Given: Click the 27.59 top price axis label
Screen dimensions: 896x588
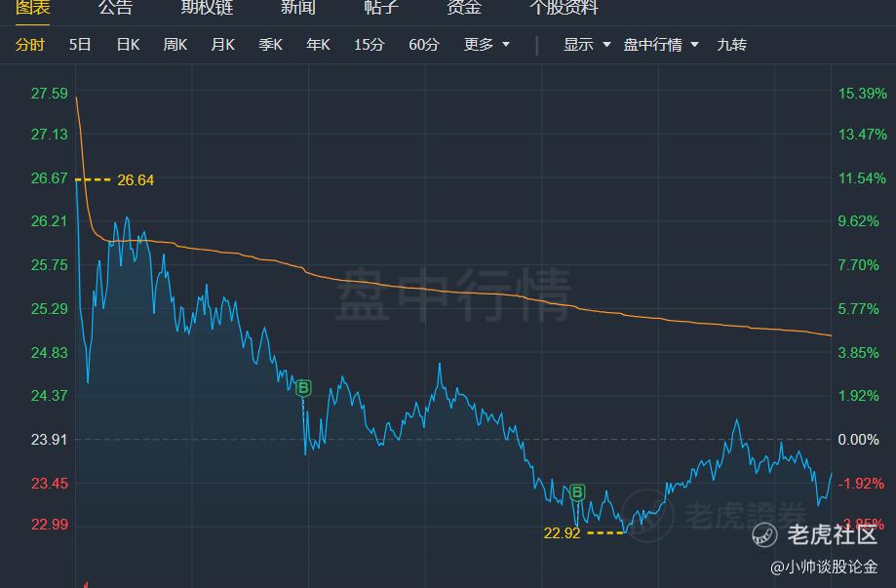Looking at the screenshot, I should tap(49, 94).
